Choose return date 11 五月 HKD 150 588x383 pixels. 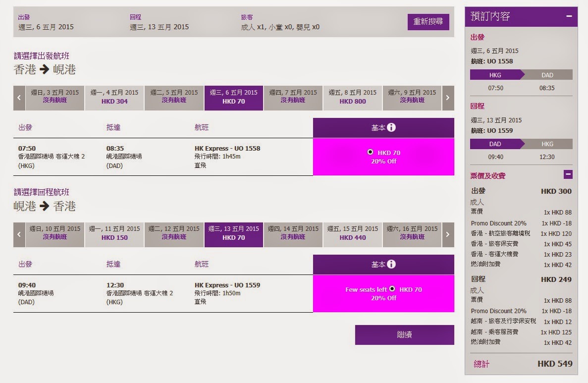click(x=114, y=234)
